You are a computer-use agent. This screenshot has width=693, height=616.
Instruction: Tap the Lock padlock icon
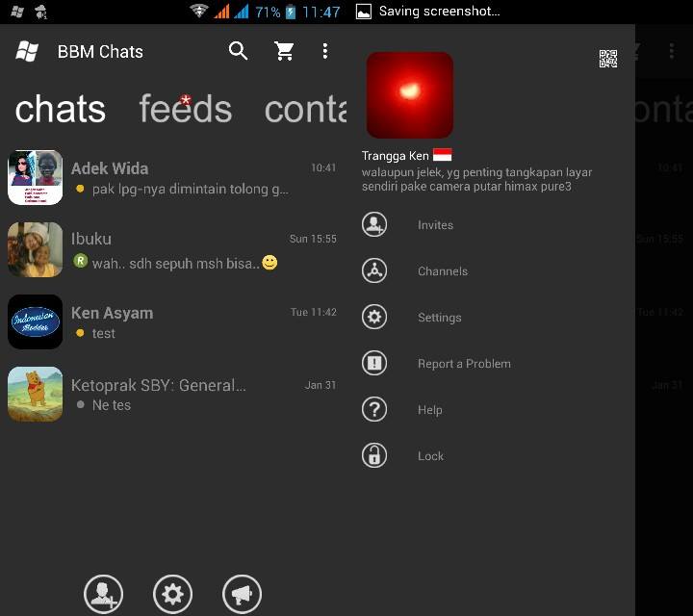[374, 455]
